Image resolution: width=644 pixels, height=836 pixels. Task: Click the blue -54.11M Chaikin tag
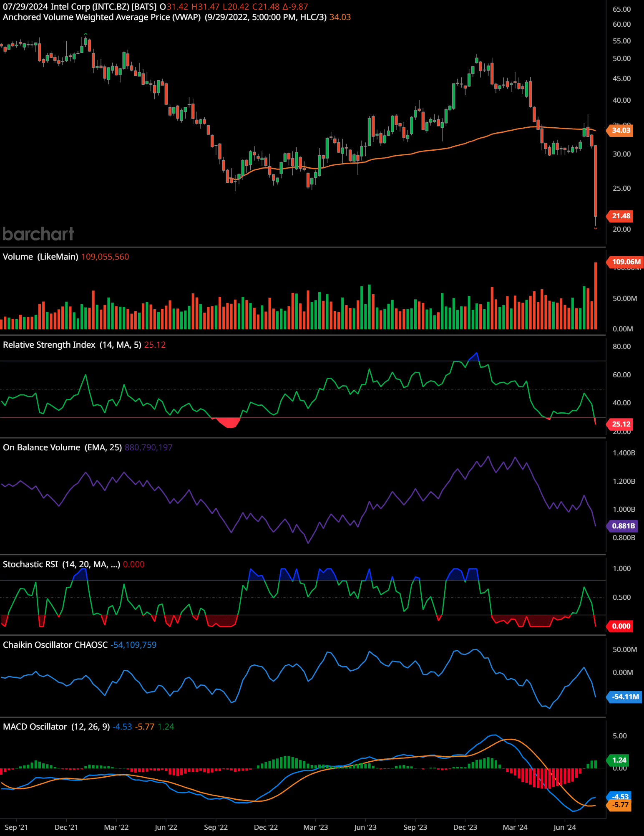tap(625, 697)
